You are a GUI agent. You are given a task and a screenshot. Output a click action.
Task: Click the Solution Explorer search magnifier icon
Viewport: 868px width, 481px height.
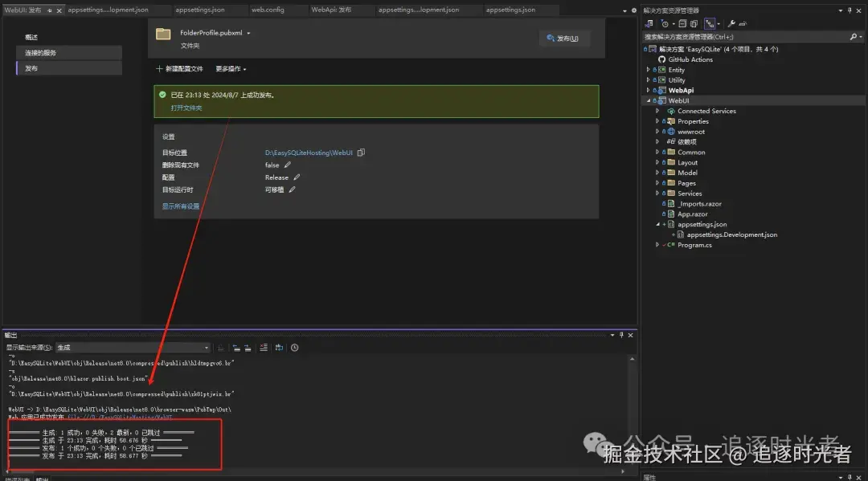(853, 37)
